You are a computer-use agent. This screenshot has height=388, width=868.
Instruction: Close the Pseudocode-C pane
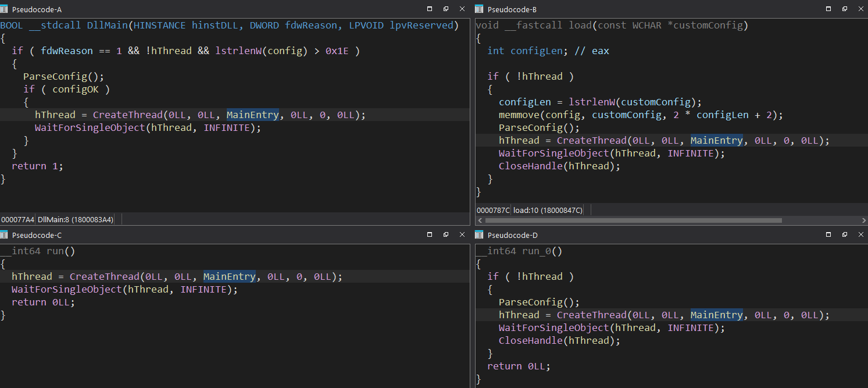click(462, 234)
